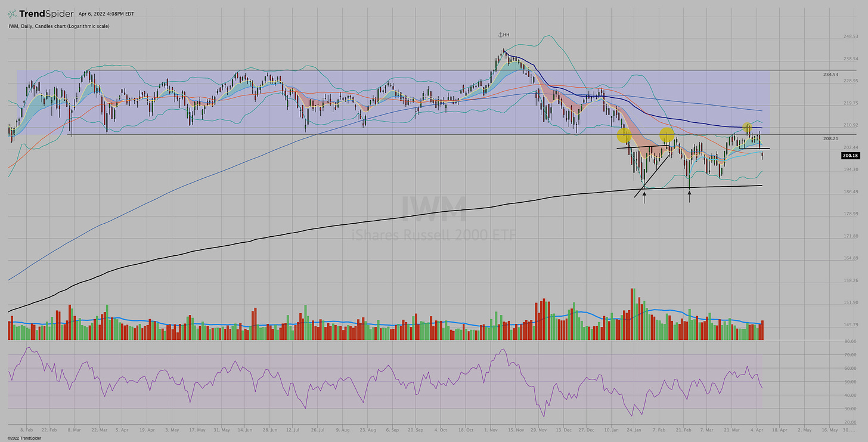The width and height of the screenshot is (868, 442).
Task: Click the 158.26 price axis label
Action: (851, 280)
